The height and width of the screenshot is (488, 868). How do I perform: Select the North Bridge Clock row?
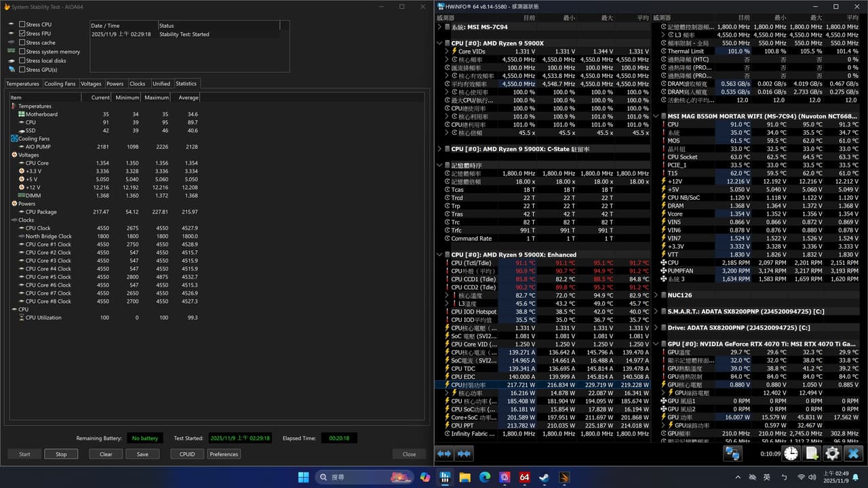[x=104, y=237]
